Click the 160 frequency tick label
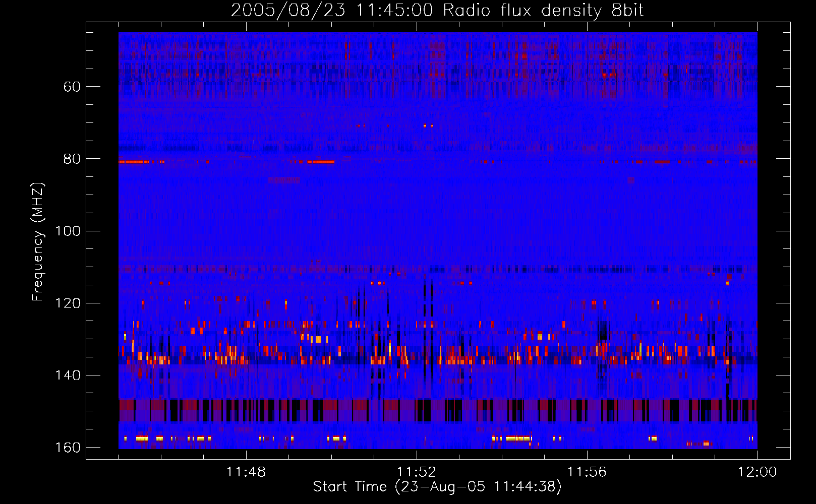This screenshot has width=816, height=504. click(x=67, y=448)
